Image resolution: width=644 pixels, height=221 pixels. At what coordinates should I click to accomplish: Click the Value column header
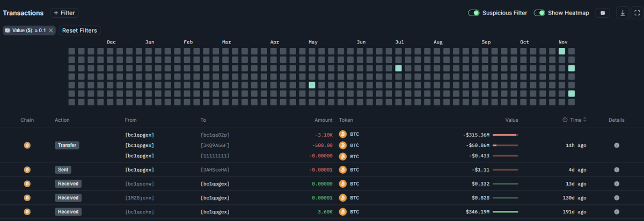tap(511, 120)
